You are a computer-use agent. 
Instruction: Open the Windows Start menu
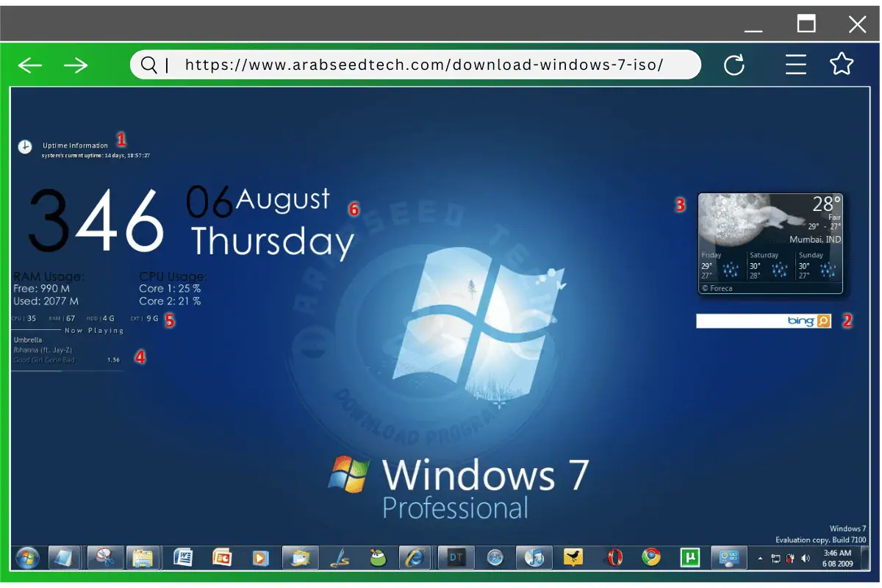point(28,558)
